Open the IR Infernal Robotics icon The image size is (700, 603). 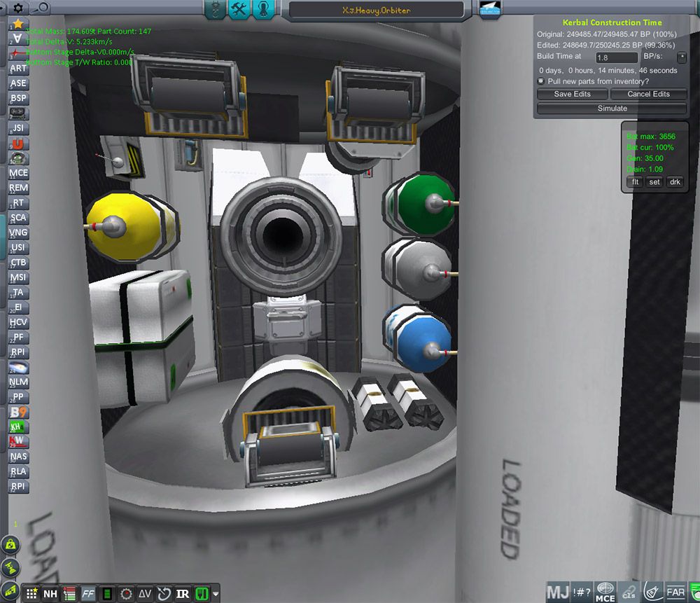click(x=183, y=594)
